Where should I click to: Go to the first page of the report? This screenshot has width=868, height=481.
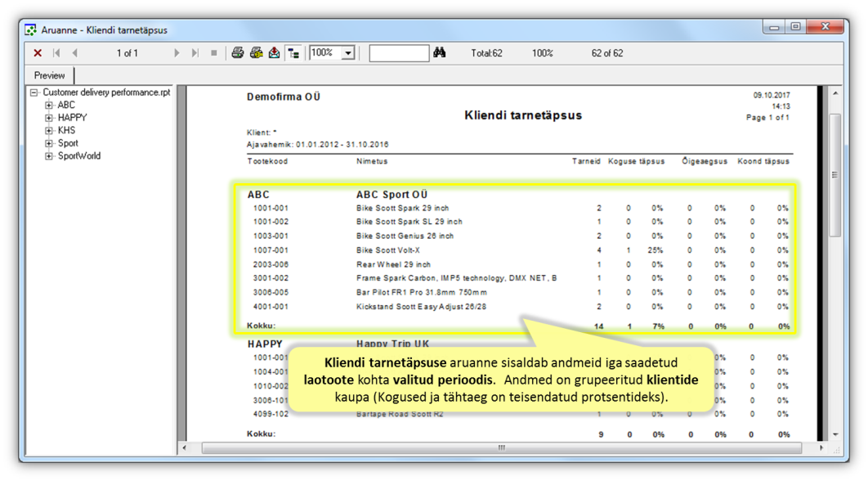pos(56,53)
